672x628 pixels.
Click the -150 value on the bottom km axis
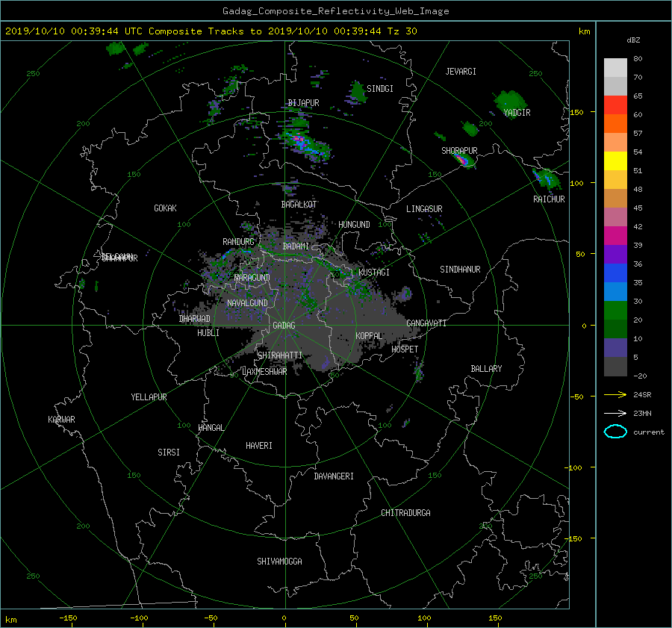pos(68,618)
